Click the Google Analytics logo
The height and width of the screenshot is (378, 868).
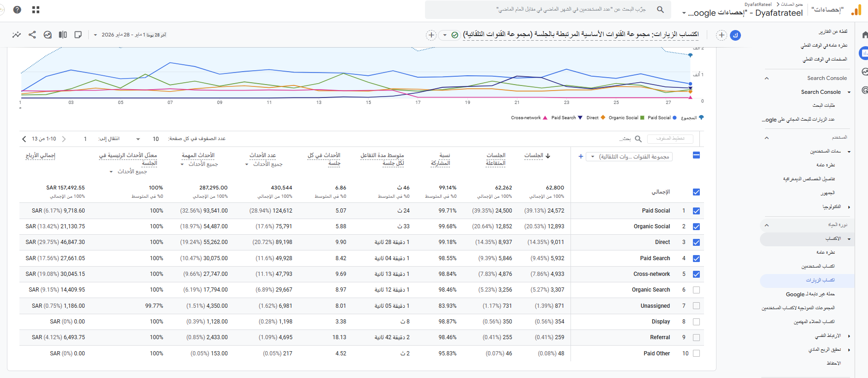coord(856,10)
